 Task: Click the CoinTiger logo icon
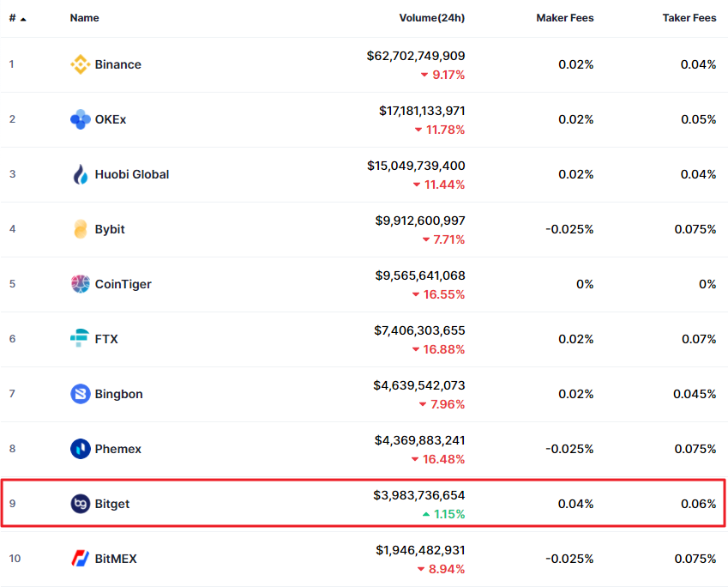(x=81, y=284)
